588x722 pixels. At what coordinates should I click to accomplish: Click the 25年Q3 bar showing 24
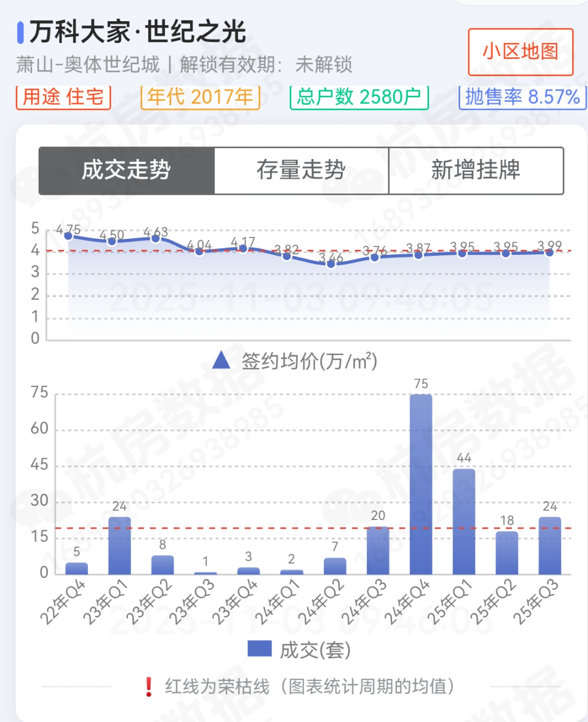[550, 546]
